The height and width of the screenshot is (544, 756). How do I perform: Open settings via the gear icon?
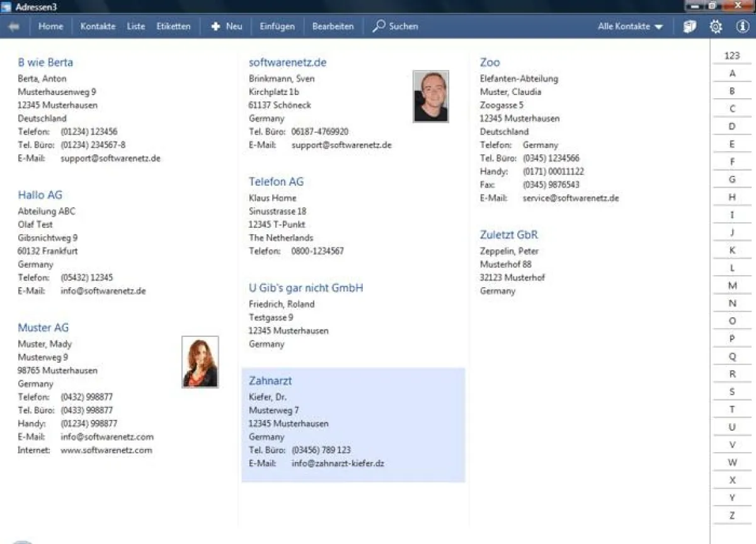[715, 26]
